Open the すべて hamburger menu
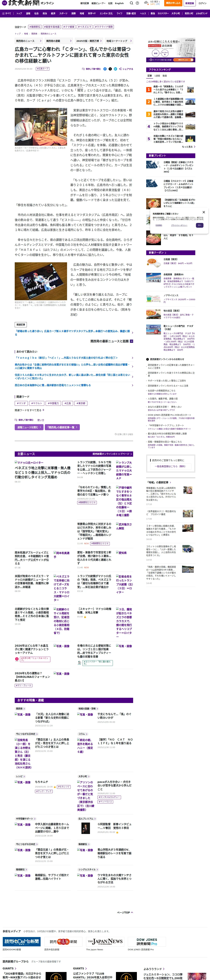 [7, 13]
